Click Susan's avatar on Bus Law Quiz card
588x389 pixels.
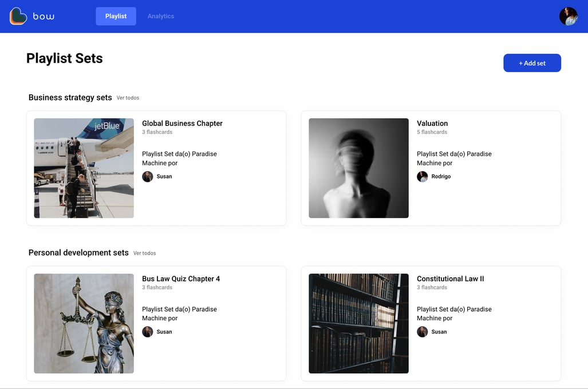pos(147,332)
